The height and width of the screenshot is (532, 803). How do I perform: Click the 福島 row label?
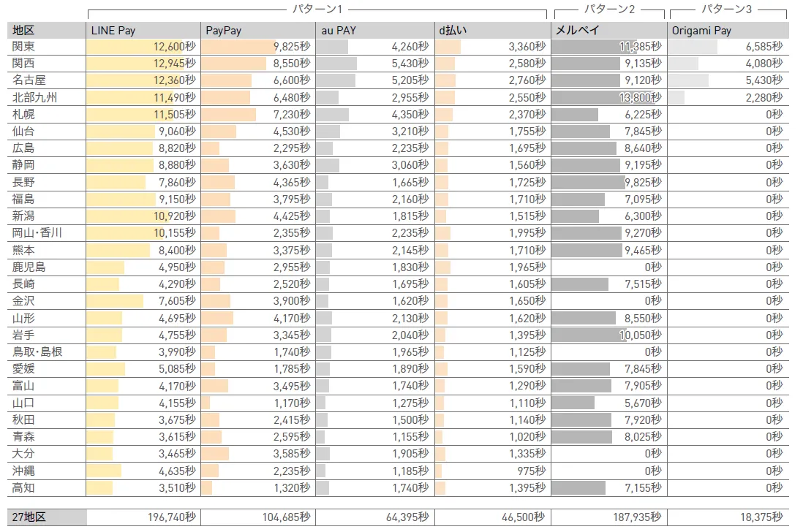pos(23,199)
